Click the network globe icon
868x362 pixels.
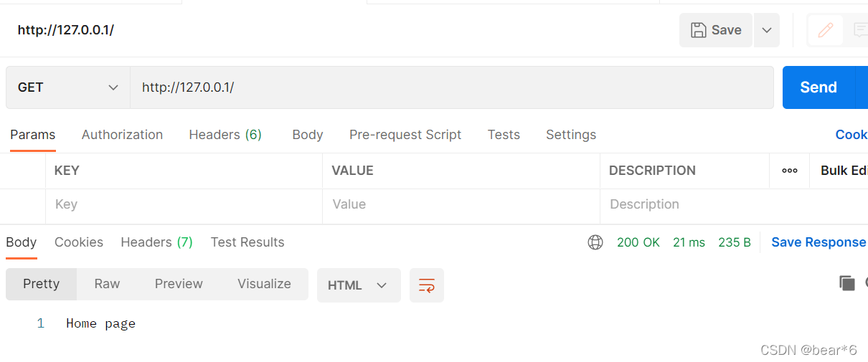point(595,242)
